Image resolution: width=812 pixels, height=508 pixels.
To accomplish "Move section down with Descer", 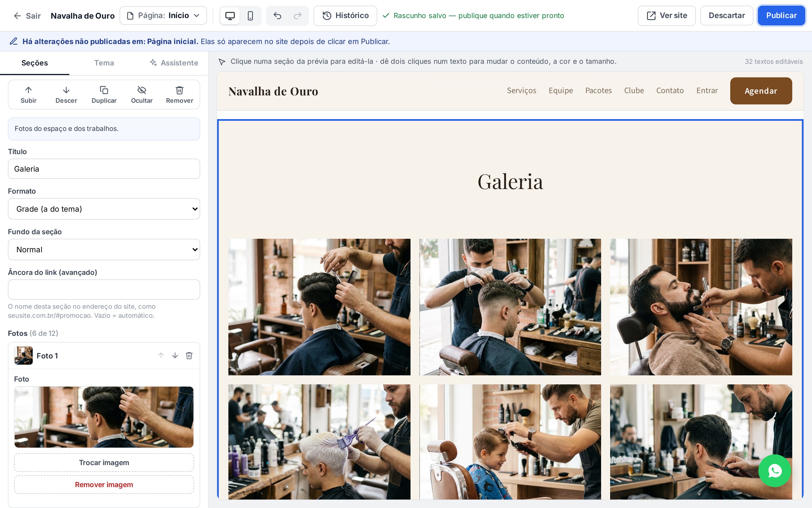I will click(66, 95).
